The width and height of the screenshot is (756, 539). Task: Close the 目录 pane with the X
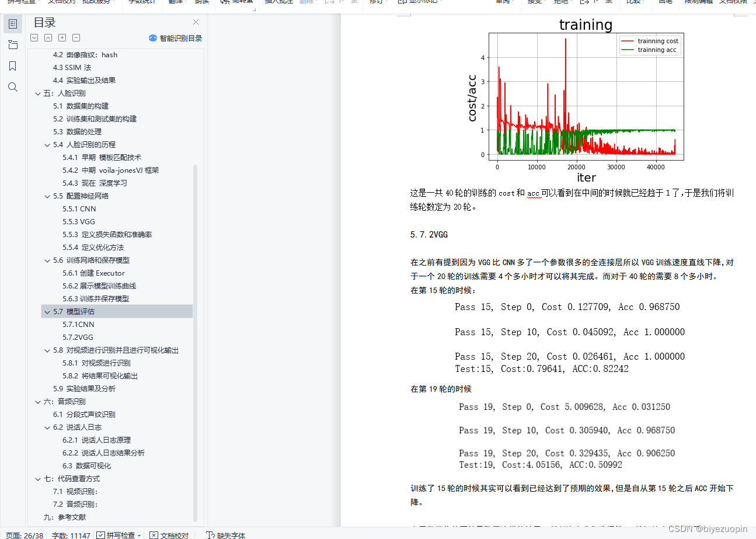(x=196, y=22)
